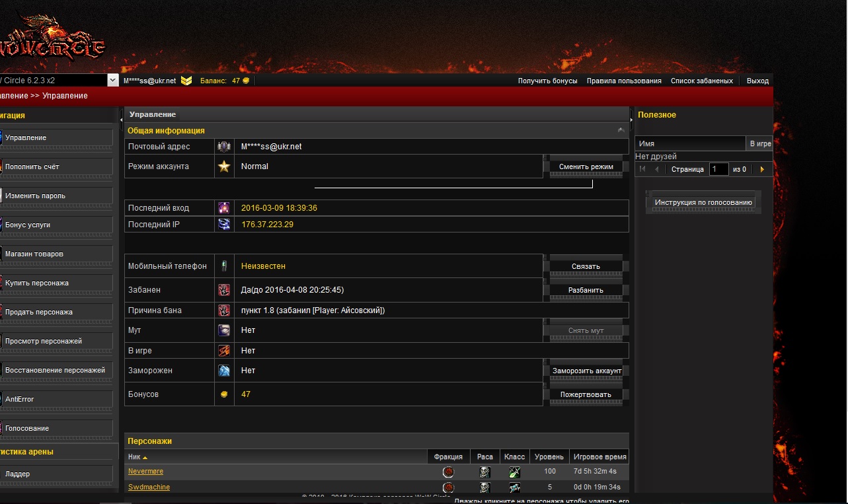848x504 pixels.
Task: Open Магазин товаров in sidebar
Action: [x=56, y=254]
